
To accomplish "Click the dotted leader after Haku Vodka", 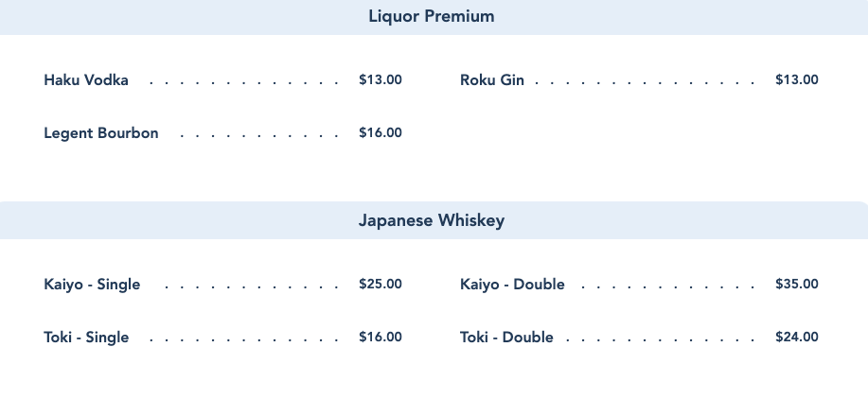I will tap(243, 82).
